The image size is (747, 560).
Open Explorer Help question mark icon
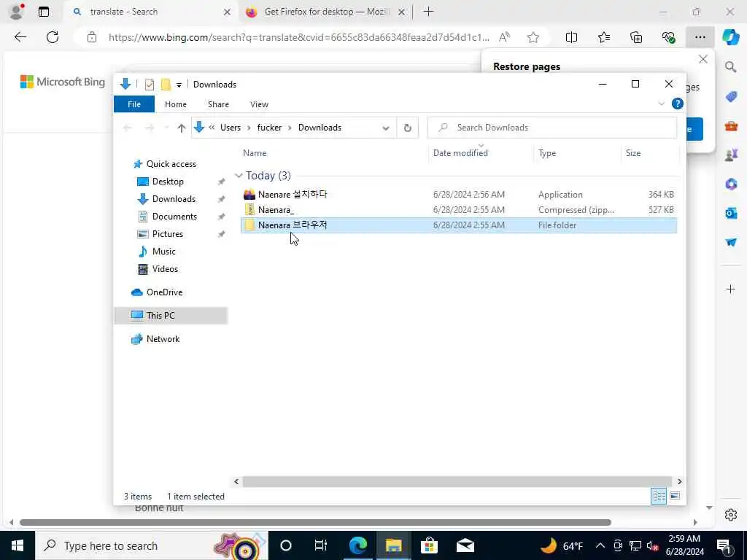(x=677, y=104)
